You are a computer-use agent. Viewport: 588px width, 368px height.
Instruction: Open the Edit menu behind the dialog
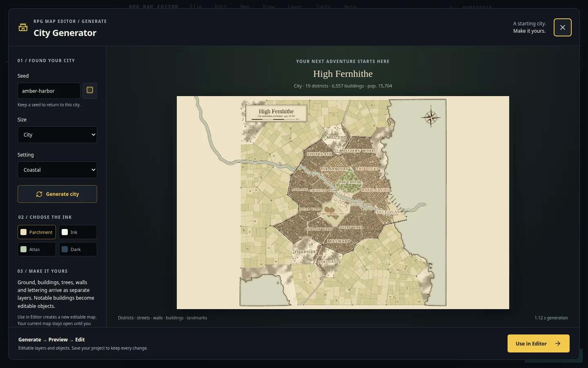(x=221, y=7)
